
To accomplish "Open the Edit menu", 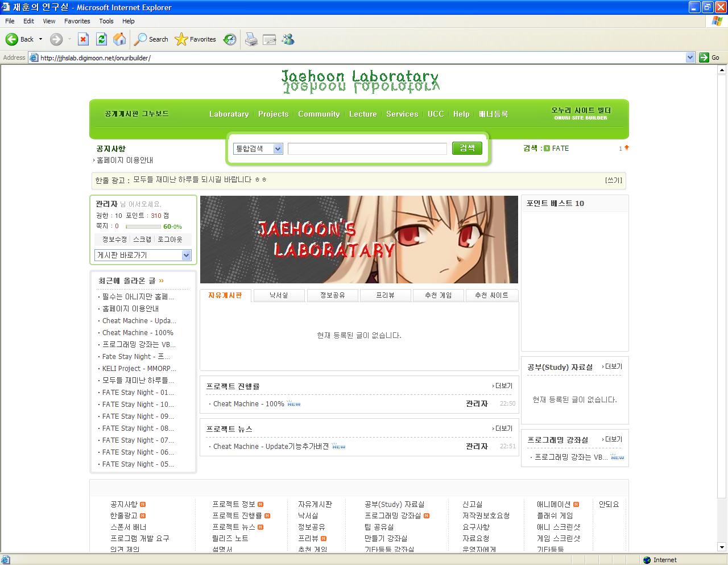I will click(x=28, y=21).
